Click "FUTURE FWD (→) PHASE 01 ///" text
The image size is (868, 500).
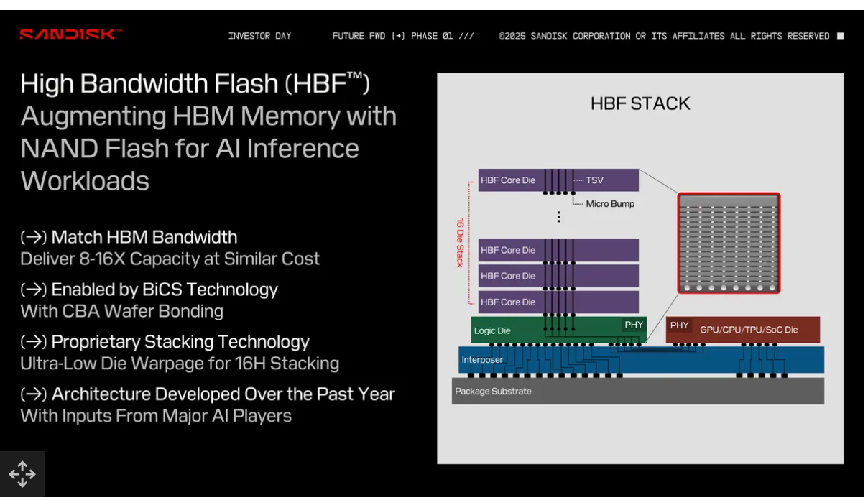tap(403, 36)
